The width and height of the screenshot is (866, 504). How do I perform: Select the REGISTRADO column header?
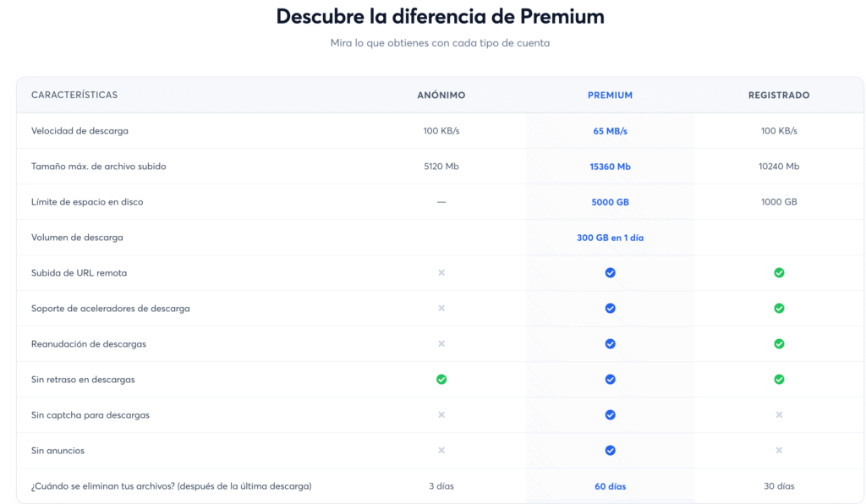779,95
